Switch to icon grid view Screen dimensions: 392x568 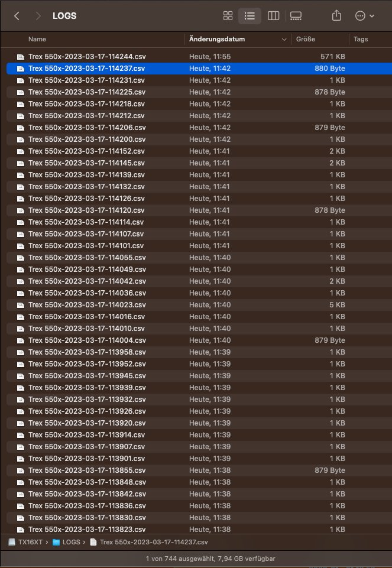228,16
